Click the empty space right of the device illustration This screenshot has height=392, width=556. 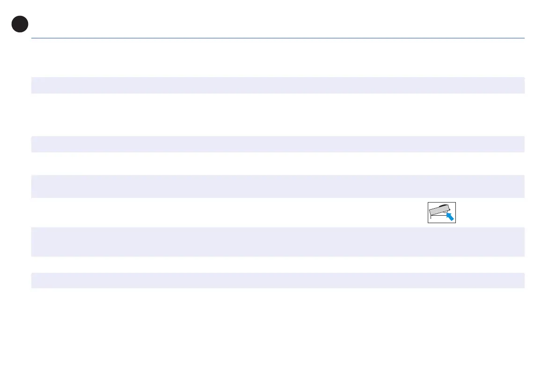pos(491,212)
